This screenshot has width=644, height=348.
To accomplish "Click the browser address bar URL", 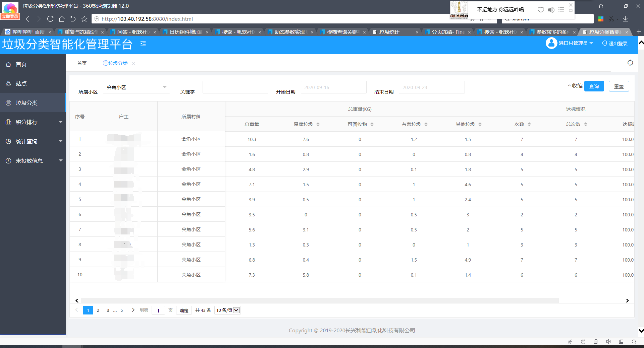I will click(x=147, y=19).
